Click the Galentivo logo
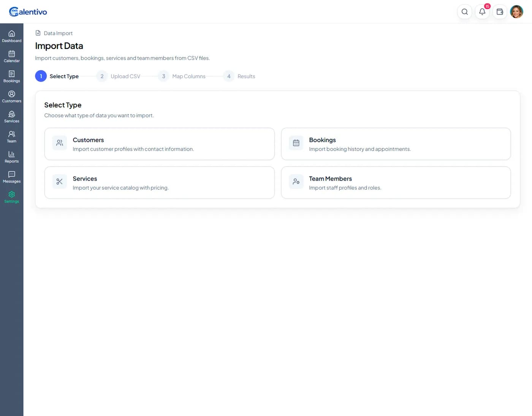The width and height of the screenshot is (532, 416). 28,12
